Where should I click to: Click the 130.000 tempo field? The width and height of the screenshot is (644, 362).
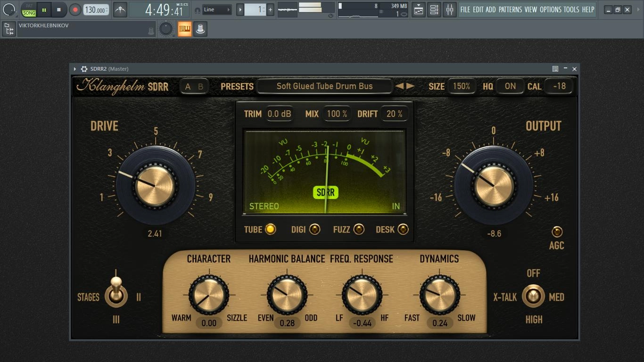pyautogui.click(x=96, y=9)
